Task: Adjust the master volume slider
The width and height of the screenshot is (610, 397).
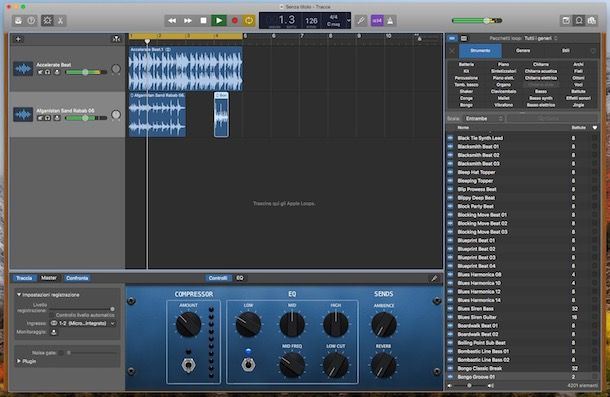Action: pyautogui.click(x=477, y=20)
